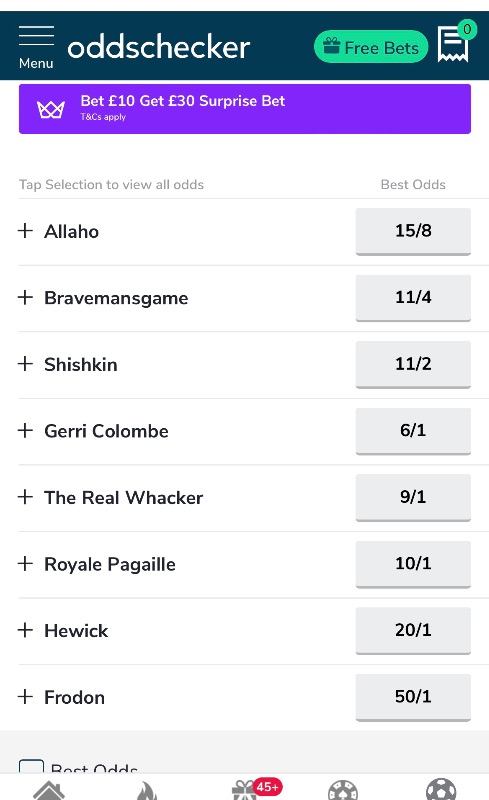This screenshot has height=800, width=489.
Task: Open the Bet £10 Get £30 Surprise Bet banner
Action: coord(245,109)
